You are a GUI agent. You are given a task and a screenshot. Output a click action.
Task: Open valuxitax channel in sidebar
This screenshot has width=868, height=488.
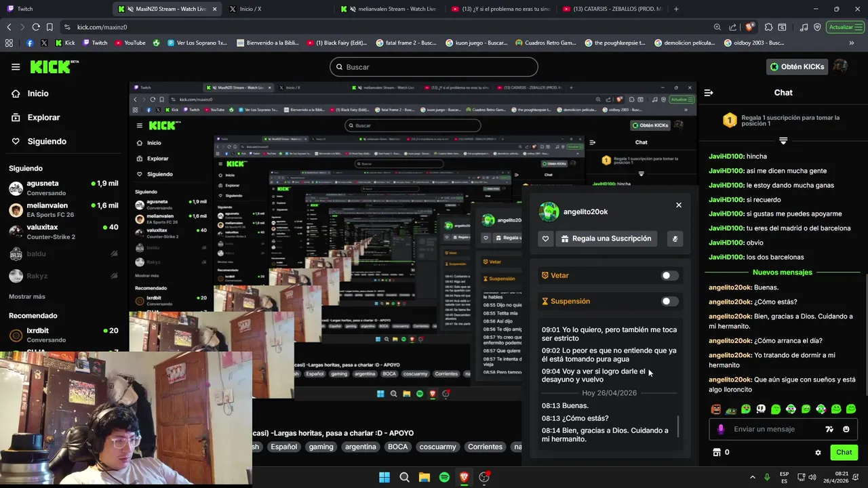point(63,231)
